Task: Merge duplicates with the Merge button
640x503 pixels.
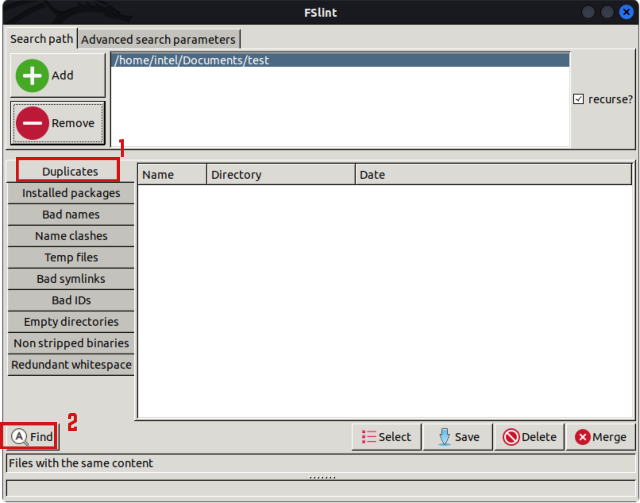Action: tap(600, 437)
